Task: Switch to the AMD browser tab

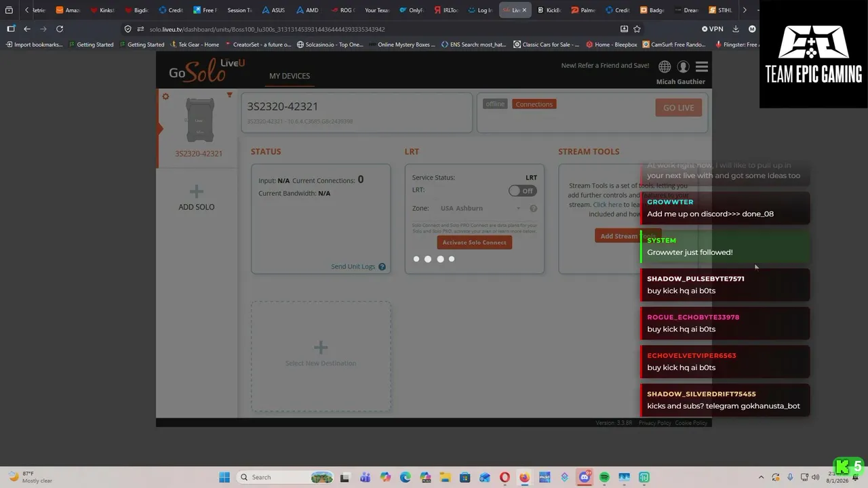Action: click(x=308, y=10)
